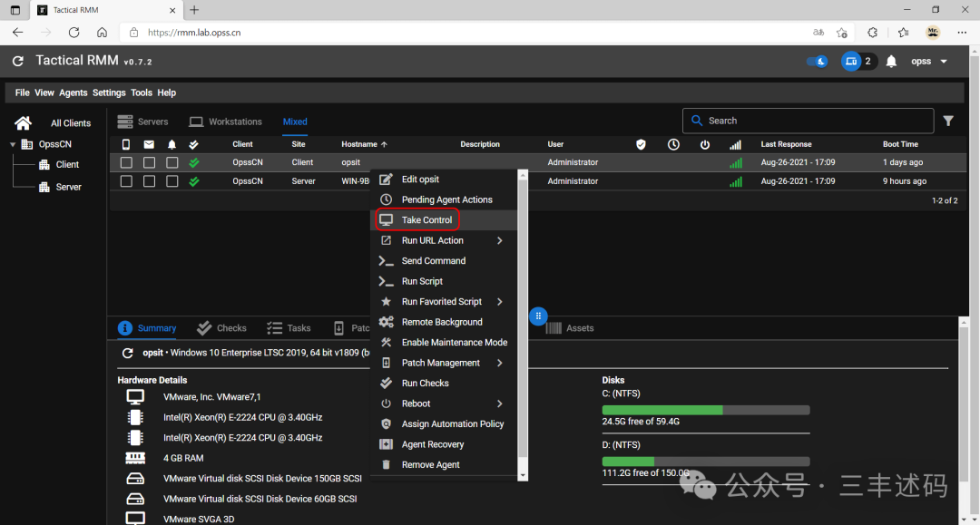Viewport: 980px width, 525px height.
Task: Open the Checks tab
Action: click(x=222, y=328)
